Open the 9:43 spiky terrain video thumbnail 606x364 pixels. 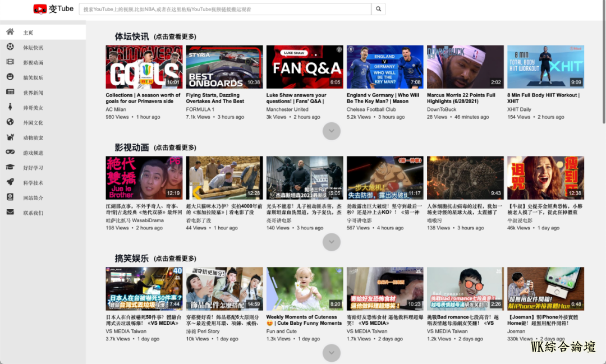465,178
